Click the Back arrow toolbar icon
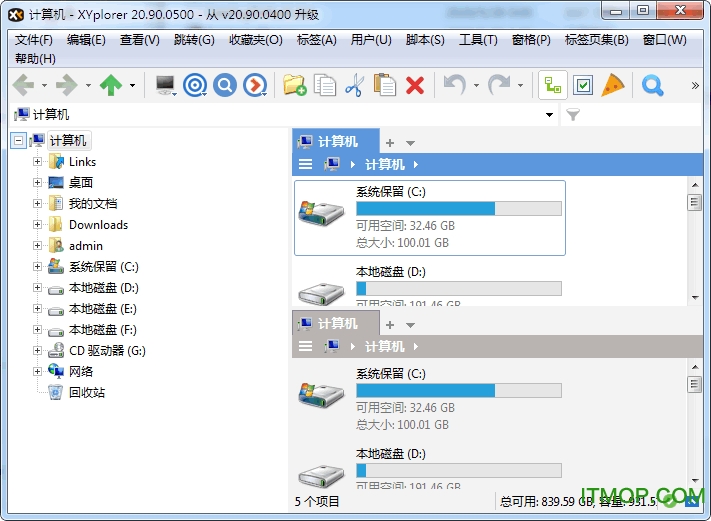Image resolution: width=711 pixels, height=521 pixels. pos(24,85)
